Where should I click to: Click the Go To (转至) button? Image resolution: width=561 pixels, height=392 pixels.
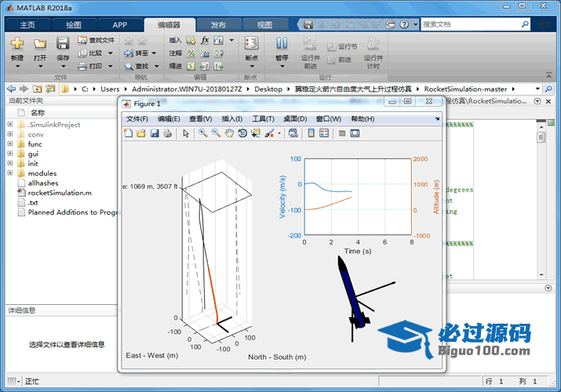(137, 53)
